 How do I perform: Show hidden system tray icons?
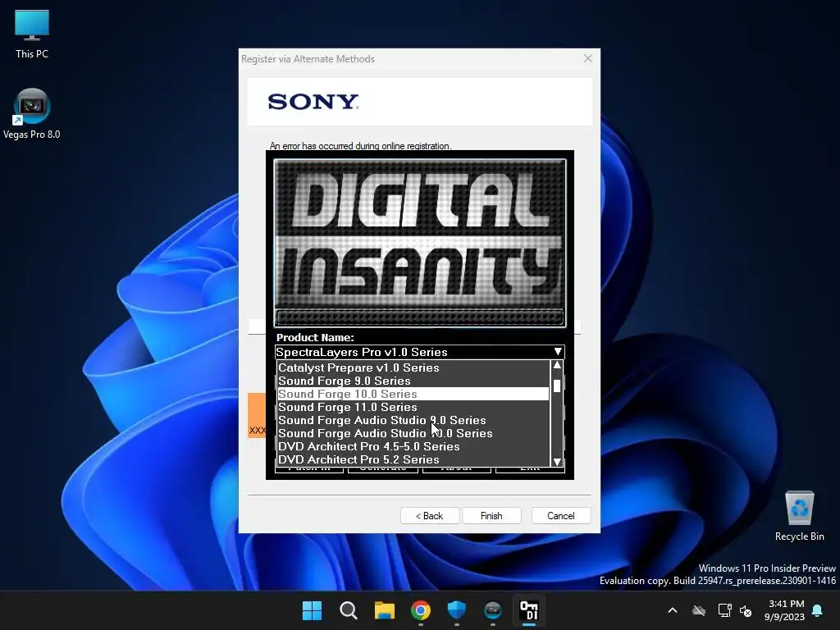point(673,610)
